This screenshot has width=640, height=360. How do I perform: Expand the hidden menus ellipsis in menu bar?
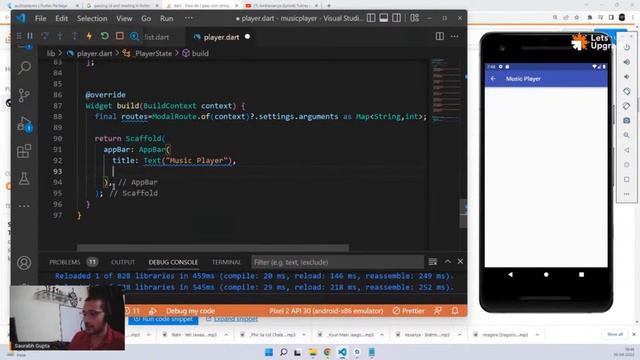189,18
